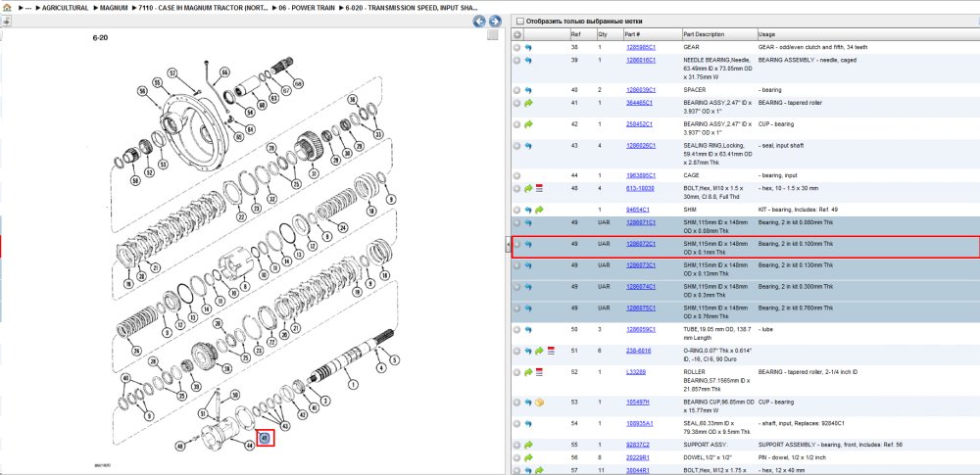Sort by Usage column header
This screenshot has width=980, height=475.
point(867,34)
